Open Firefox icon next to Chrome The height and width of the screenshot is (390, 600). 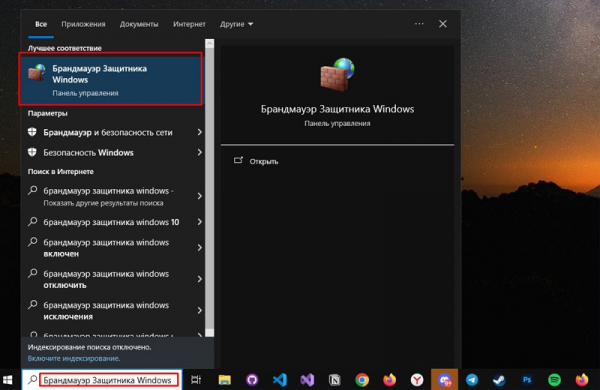[x=390, y=380]
